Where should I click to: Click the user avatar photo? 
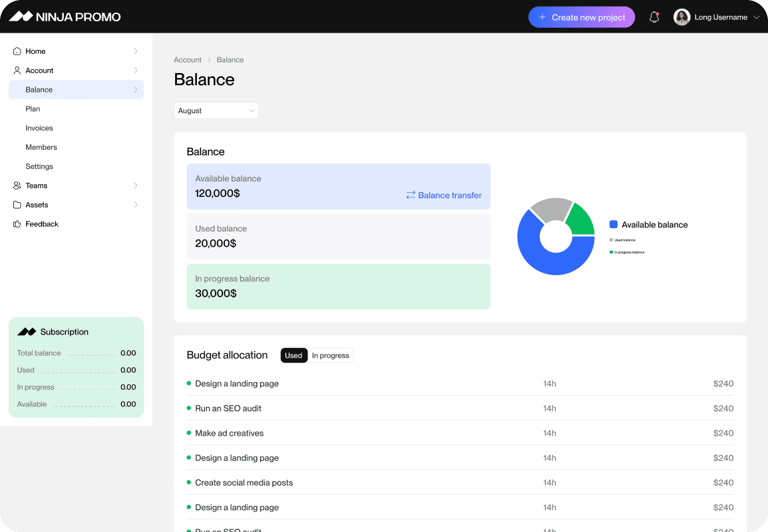click(681, 17)
